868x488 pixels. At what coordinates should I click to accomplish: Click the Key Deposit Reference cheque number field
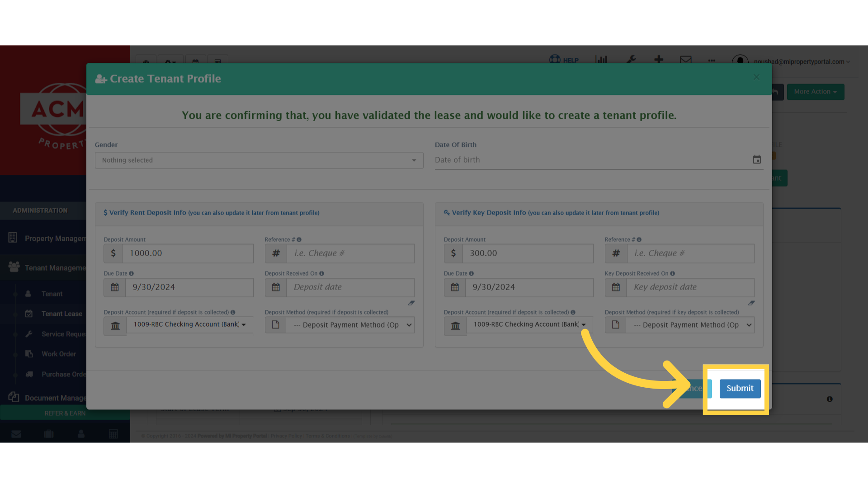(x=690, y=253)
